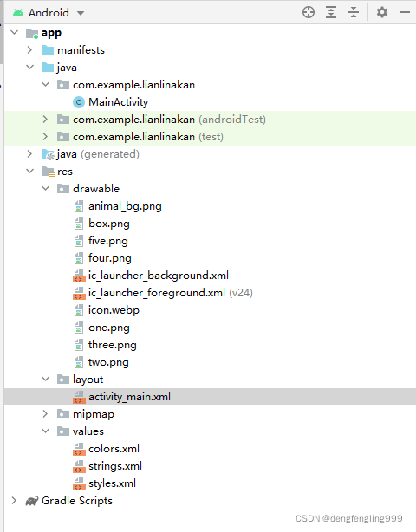Select the MainActivity tree item

click(x=119, y=102)
